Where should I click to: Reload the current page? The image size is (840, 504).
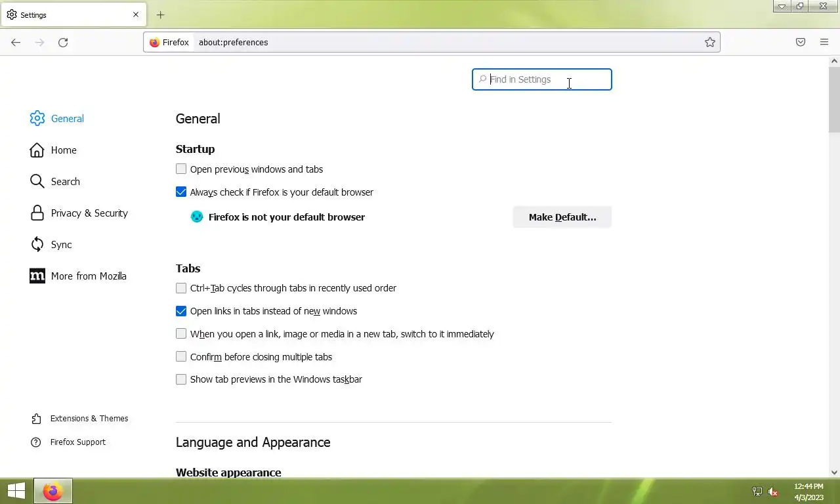pos(63,42)
